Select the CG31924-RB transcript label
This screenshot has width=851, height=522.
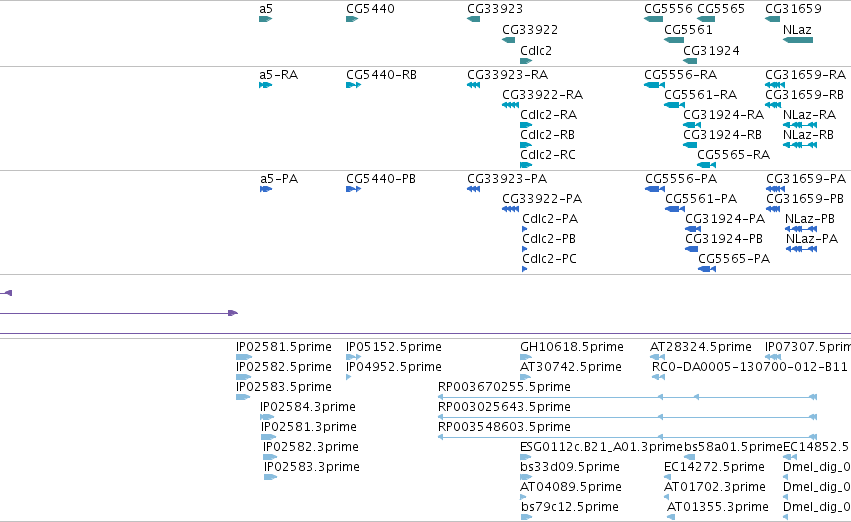[x=722, y=135]
